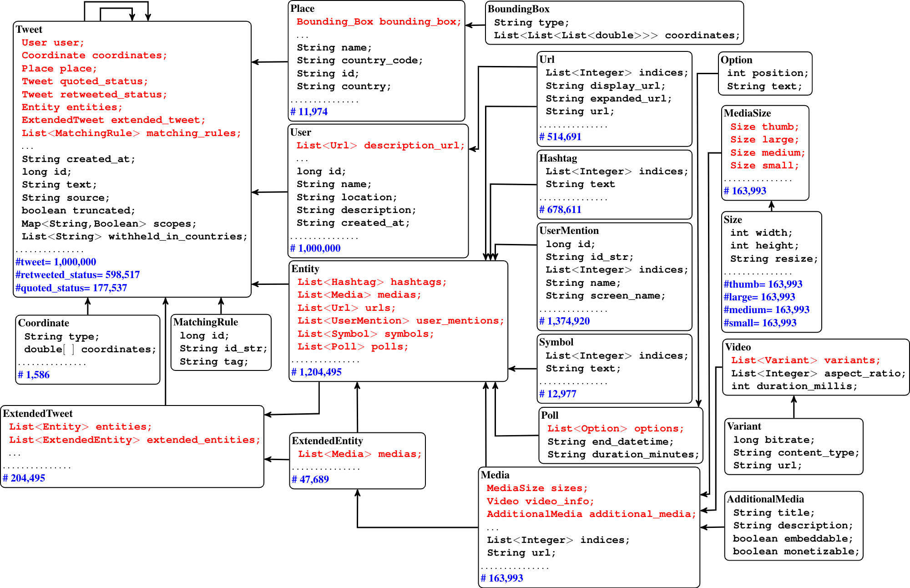Select 'Tweet quoted_status;' field
Viewport: 910px width, 588px height.
click(85, 81)
